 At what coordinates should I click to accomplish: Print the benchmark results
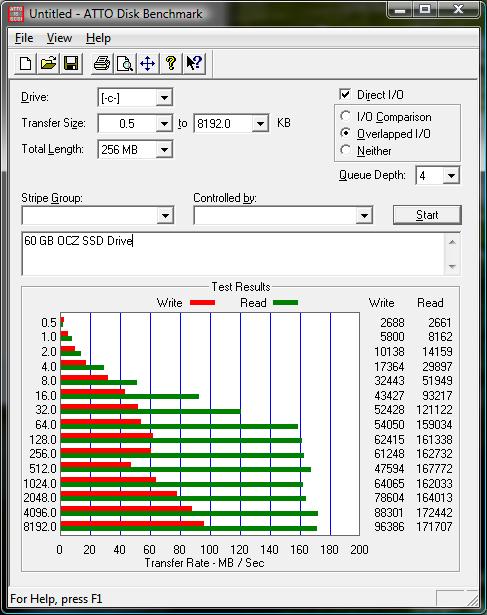(x=102, y=63)
